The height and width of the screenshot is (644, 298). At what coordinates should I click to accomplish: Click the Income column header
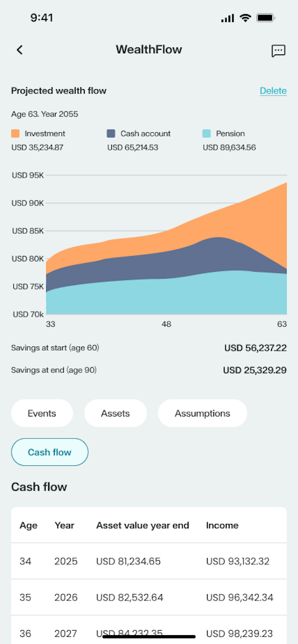222,525
